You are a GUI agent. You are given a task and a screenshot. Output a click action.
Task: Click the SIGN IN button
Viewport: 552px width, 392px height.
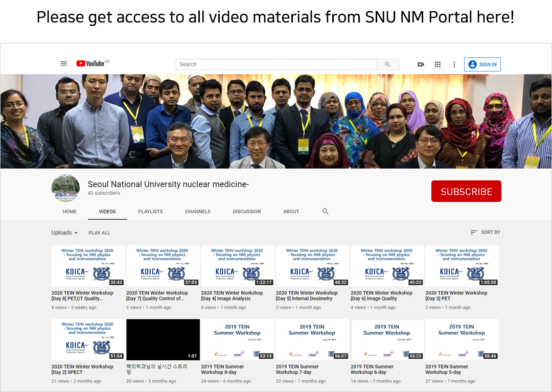pos(482,64)
